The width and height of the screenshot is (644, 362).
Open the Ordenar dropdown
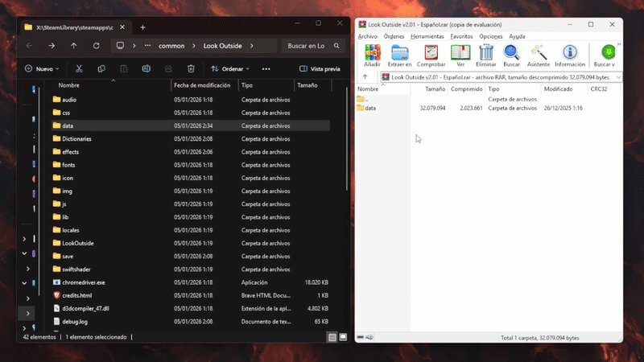[230, 69]
